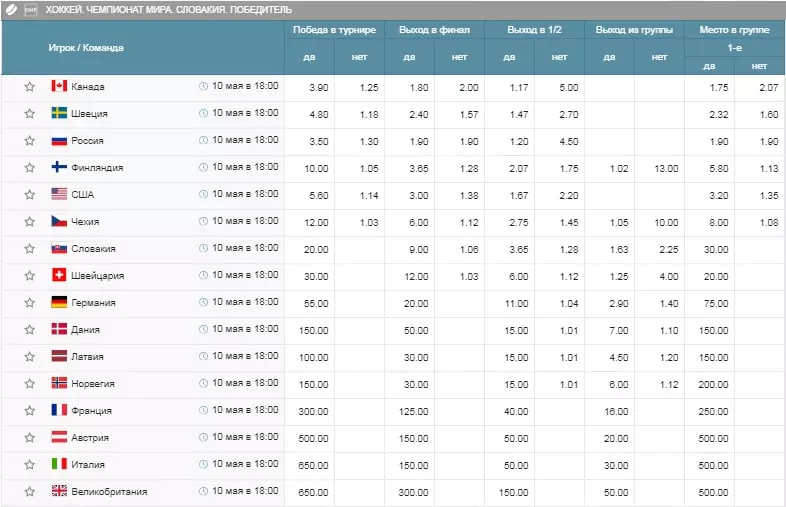The image size is (786, 507).
Task: Star the Финляндия row as favorite
Action: click(x=30, y=168)
